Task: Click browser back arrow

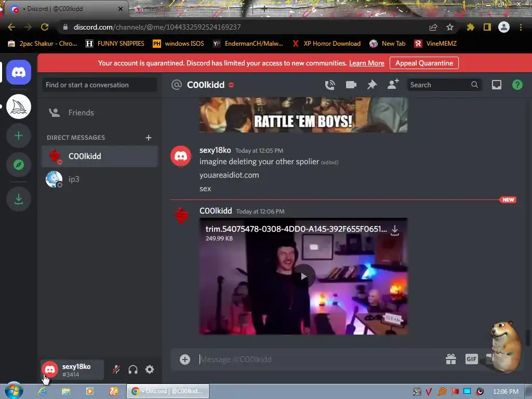Action: 11,27
